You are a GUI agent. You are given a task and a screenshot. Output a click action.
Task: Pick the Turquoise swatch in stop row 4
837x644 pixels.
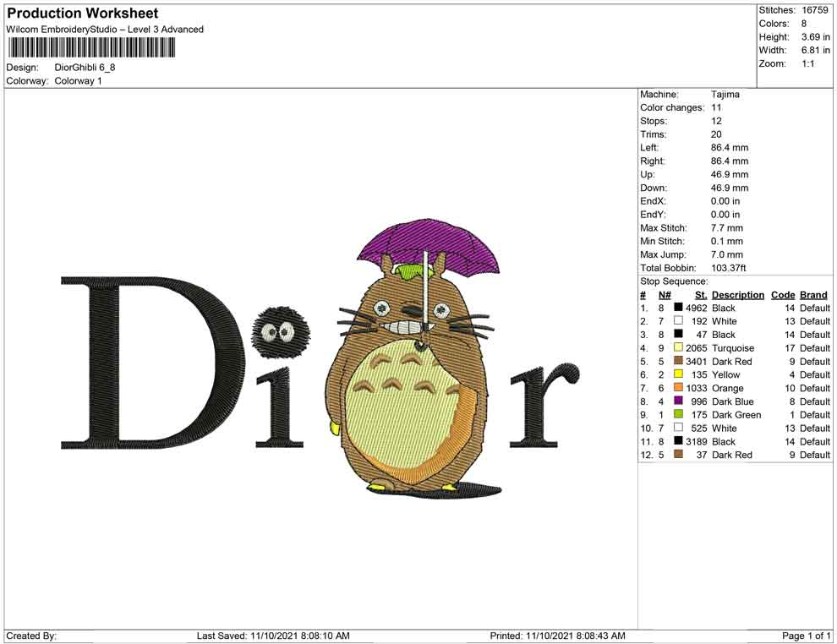click(678, 347)
